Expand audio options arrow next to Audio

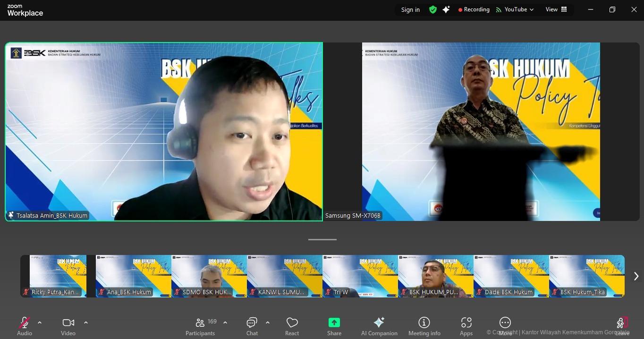coord(40,322)
